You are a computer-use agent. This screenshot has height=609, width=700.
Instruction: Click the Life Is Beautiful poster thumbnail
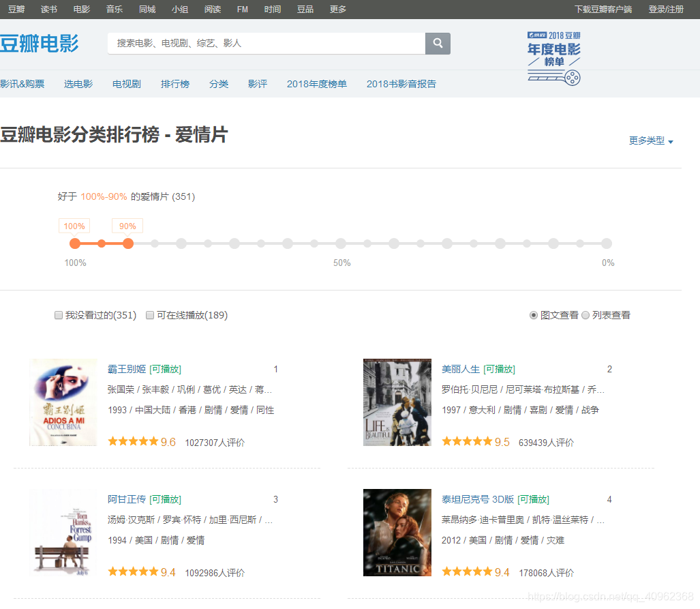[x=397, y=402]
